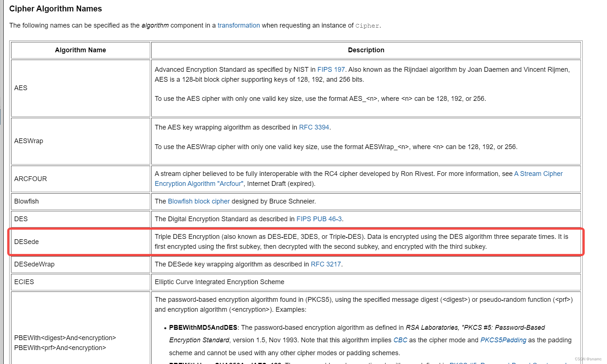The height and width of the screenshot is (364, 607).
Task: Select the DESedeWrap algorithm row
Action: [x=294, y=264]
